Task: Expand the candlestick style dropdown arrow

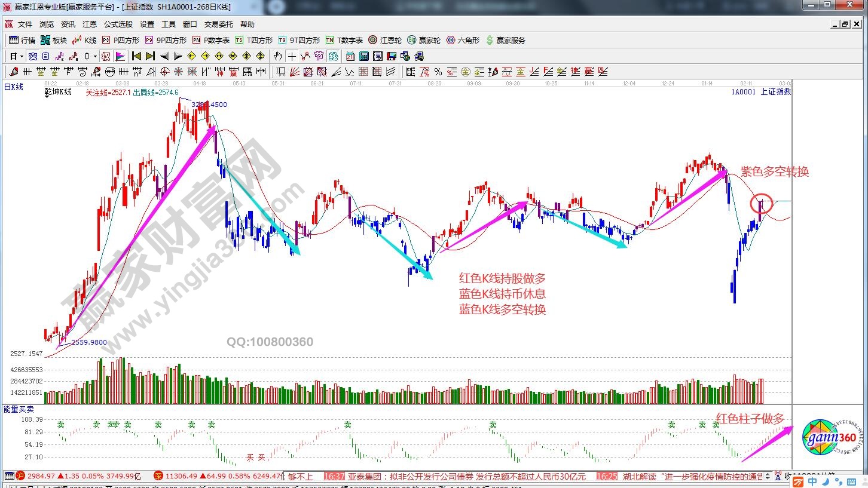Action: point(95,56)
